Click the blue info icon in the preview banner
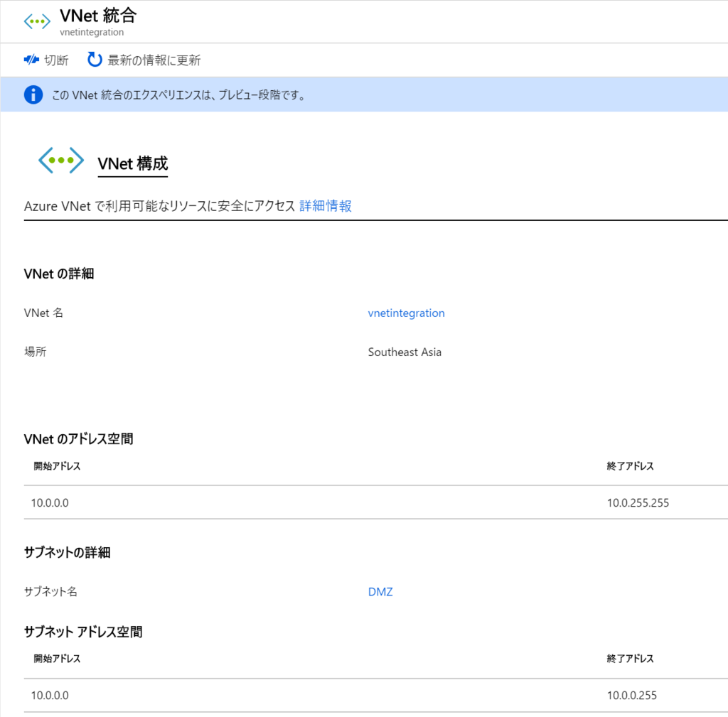The height and width of the screenshot is (717, 728). click(x=32, y=95)
